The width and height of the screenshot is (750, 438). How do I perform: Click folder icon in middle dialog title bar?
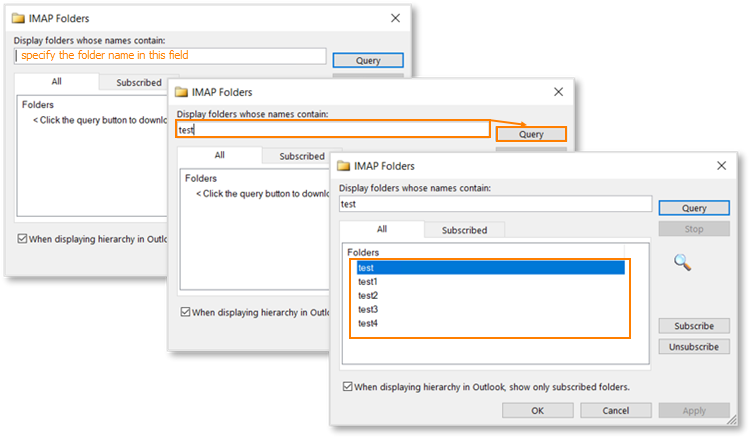[x=182, y=91]
